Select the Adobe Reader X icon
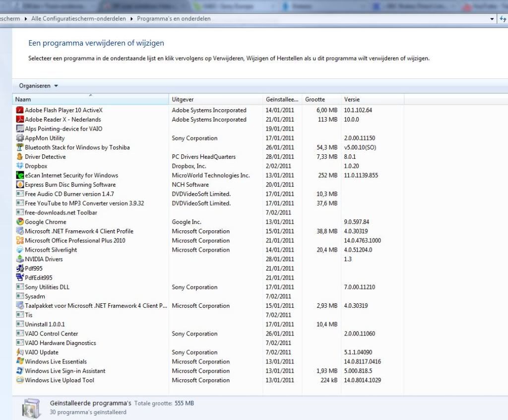508x420 pixels. coord(20,120)
